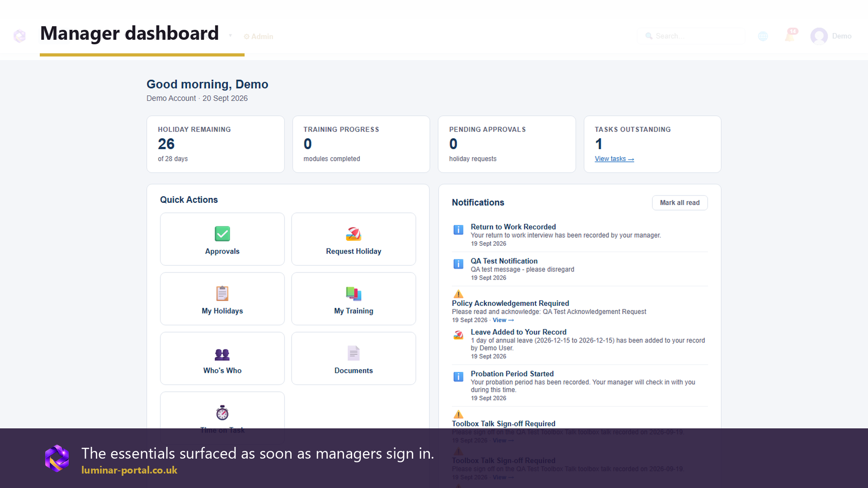Click the Good morning, Demo greeting
The width and height of the screenshot is (868, 488).
(x=208, y=84)
